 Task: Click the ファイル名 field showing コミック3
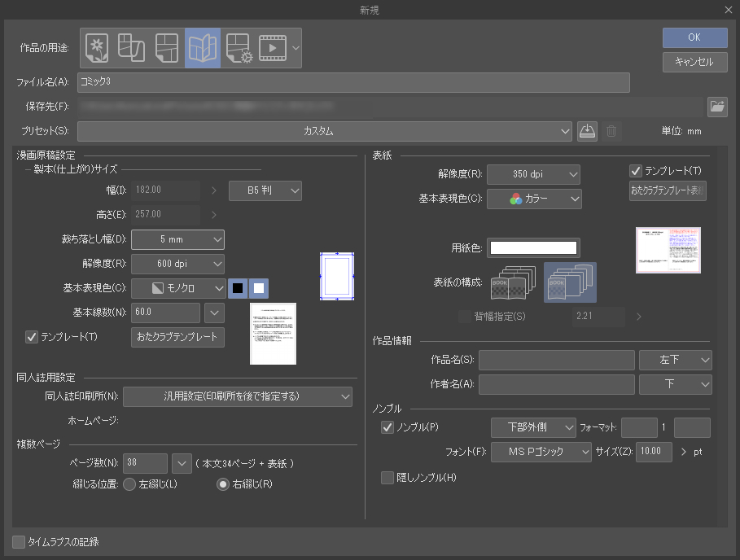pyautogui.click(x=353, y=82)
